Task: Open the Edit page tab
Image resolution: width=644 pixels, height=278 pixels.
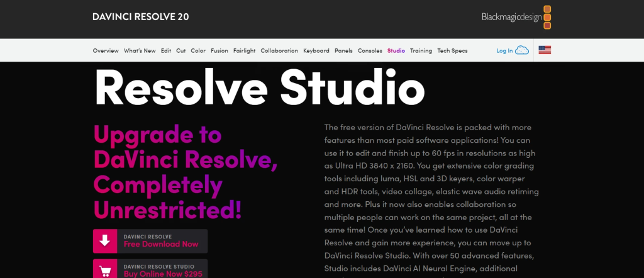Action: 166,50
